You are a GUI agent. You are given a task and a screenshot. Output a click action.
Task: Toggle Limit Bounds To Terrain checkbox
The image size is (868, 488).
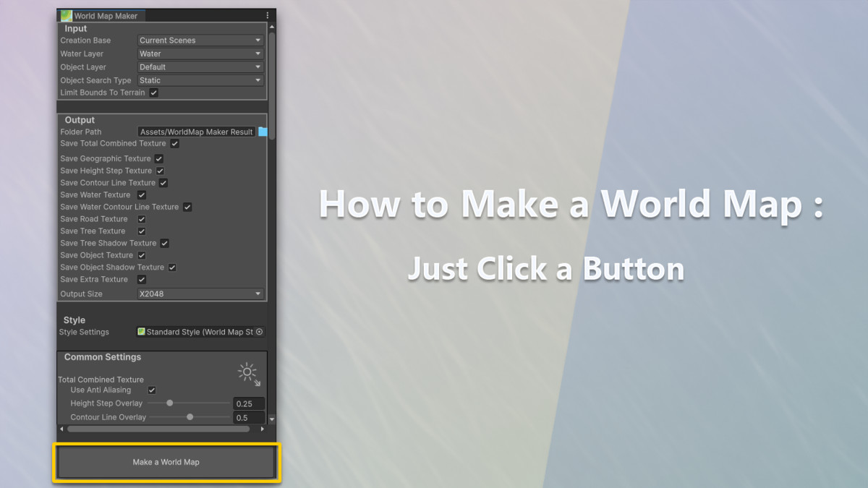[153, 93]
